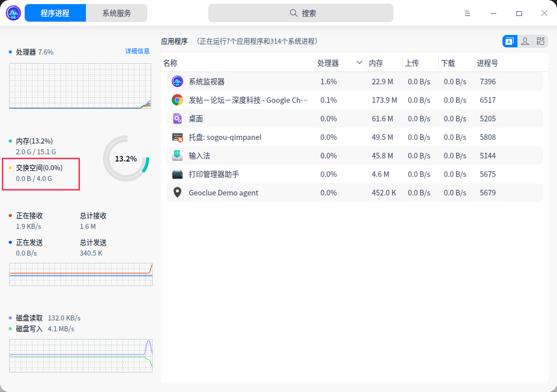The height and width of the screenshot is (392, 557).
Task: Click the 总计接收 label
Action: 93,216
